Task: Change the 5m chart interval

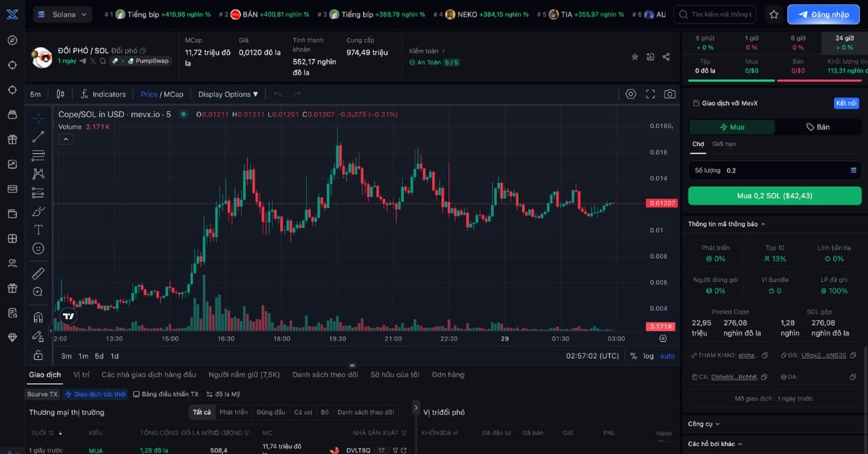Action: pos(35,94)
